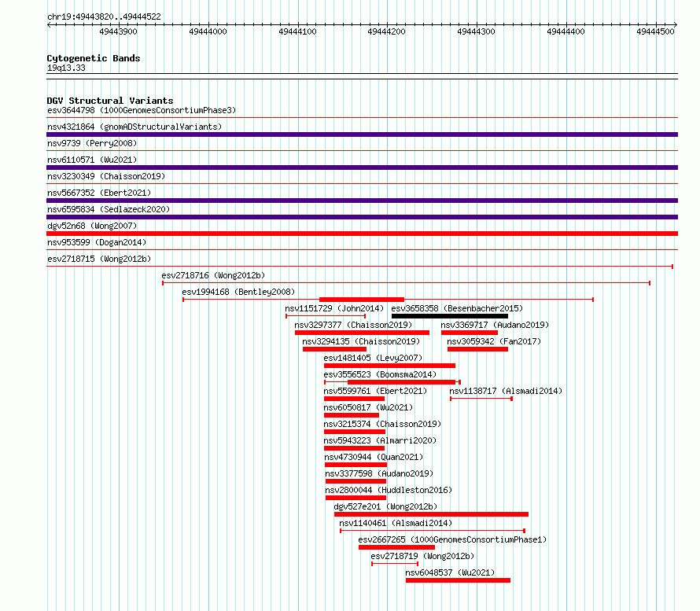
Task: Open nsv3297377 (Chaisson2019) variant label
Action: tap(353, 325)
